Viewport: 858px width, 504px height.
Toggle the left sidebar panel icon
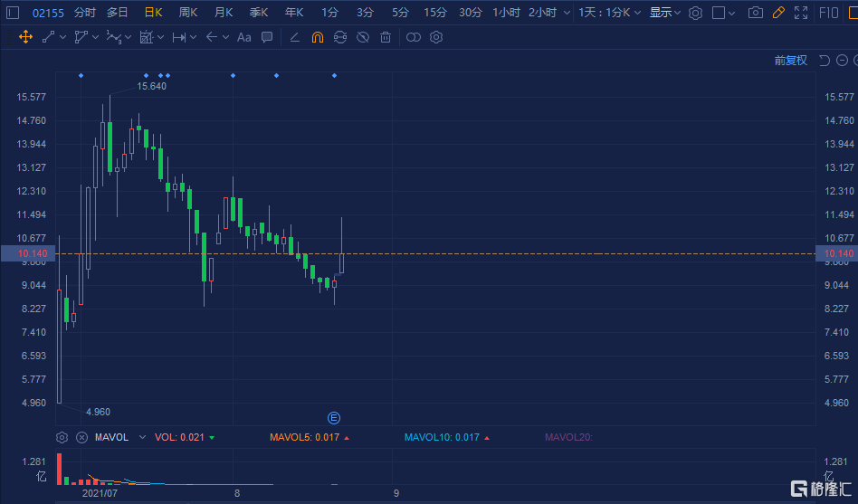(14, 13)
